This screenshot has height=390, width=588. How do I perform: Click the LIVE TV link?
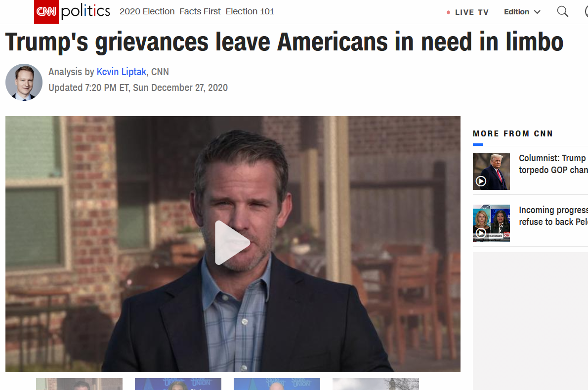(x=472, y=12)
